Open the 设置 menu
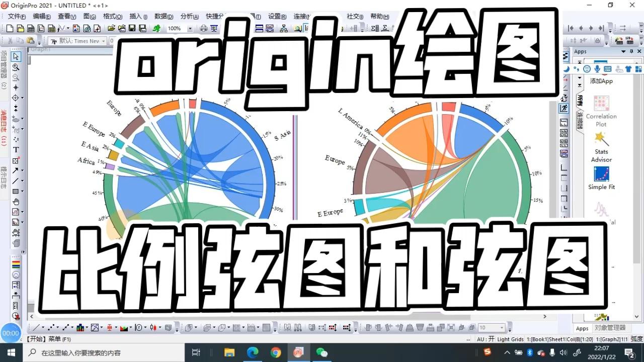The width and height of the screenshot is (644, 362). (x=277, y=16)
